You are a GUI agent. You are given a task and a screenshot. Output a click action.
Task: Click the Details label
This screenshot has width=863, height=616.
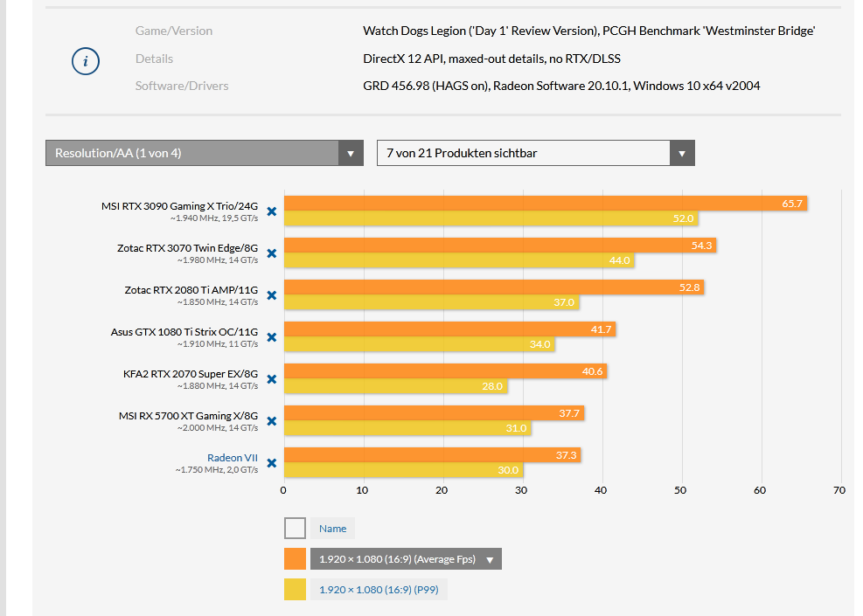154,59
